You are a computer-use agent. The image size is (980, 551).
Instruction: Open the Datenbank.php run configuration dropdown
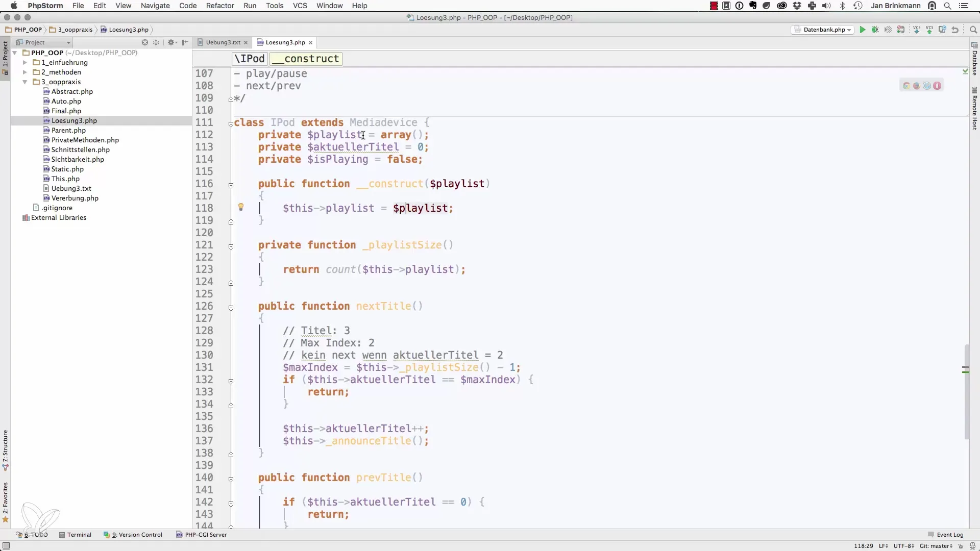coord(823,30)
